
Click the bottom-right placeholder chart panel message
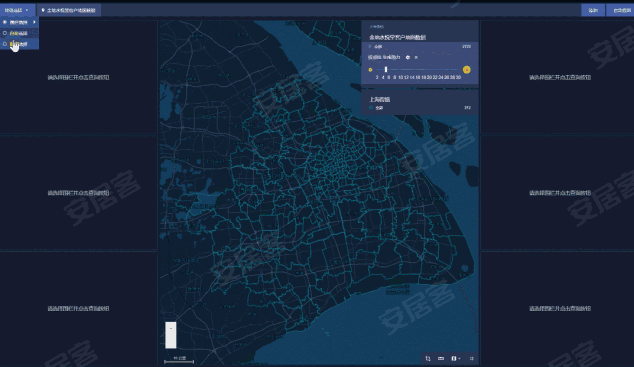pos(560,309)
